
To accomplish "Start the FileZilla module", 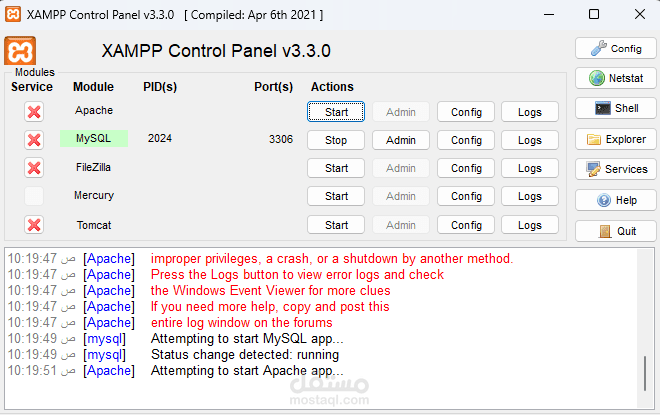I will coord(336,168).
